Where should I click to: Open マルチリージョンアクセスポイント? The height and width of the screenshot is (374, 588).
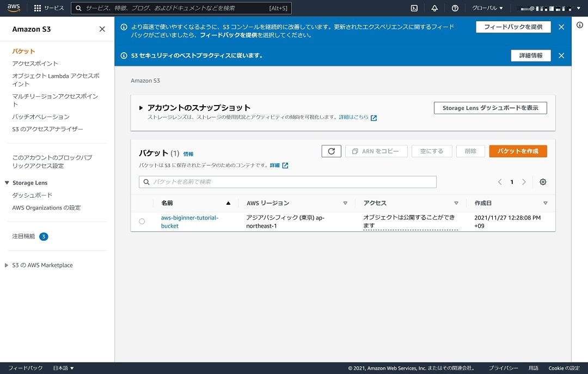click(55, 100)
